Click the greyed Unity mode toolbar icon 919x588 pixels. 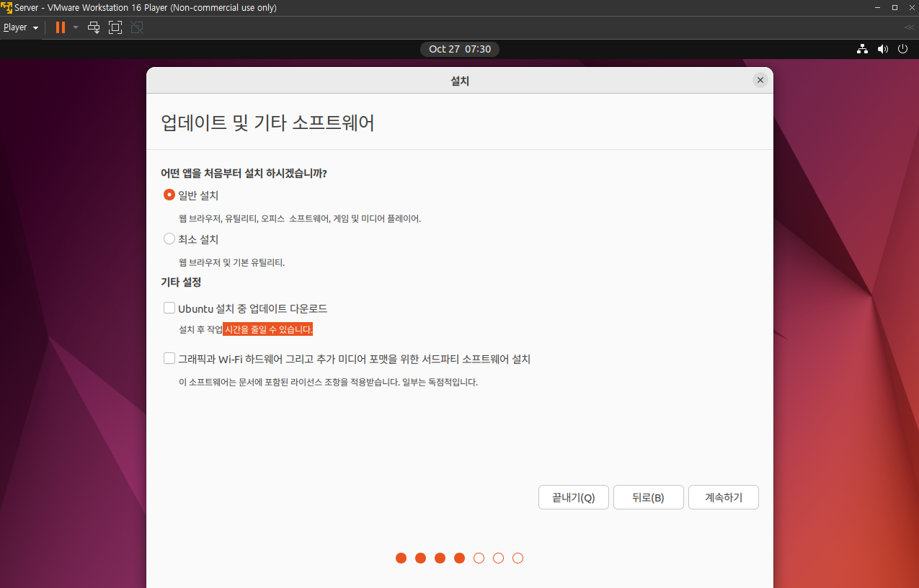click(137, 27)
